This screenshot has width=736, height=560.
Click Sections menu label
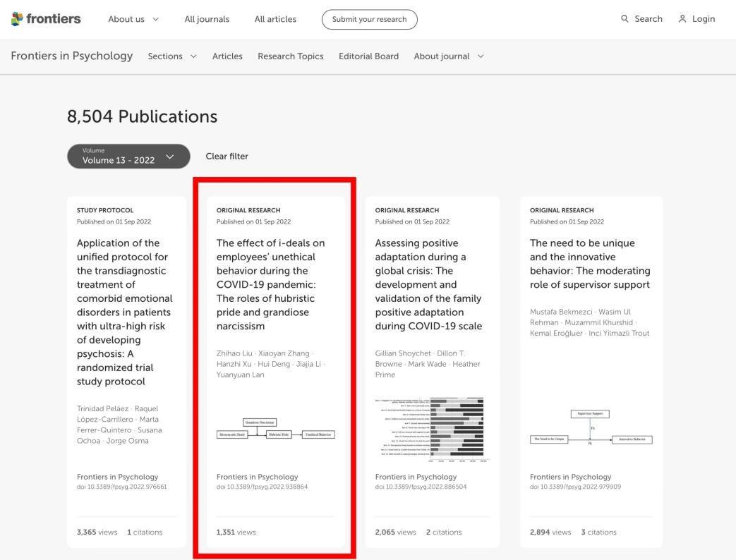[165, 56]
